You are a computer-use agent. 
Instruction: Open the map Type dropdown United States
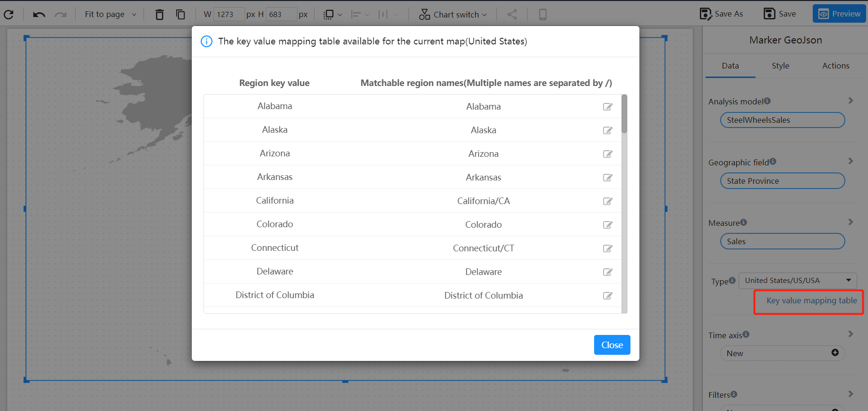pyautogui.click(x=798, y=281)
